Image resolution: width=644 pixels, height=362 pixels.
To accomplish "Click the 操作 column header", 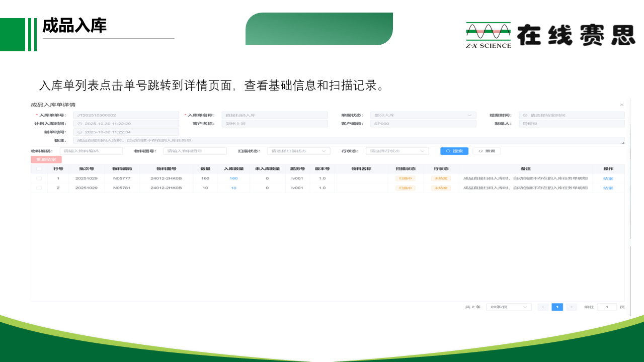I will (608, 169).
